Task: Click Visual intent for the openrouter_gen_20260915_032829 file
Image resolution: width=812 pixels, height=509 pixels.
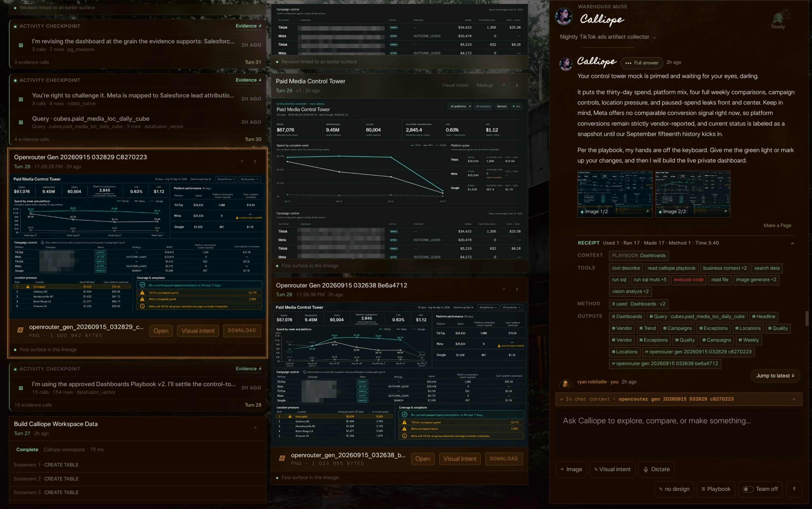Action: coord(198,331)
